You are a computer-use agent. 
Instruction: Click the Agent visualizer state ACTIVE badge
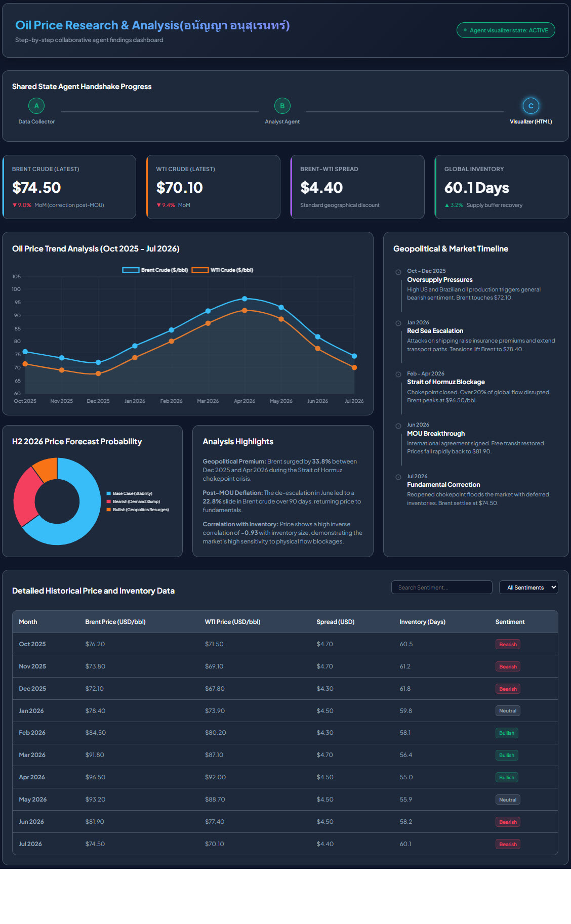pos(506,30)
